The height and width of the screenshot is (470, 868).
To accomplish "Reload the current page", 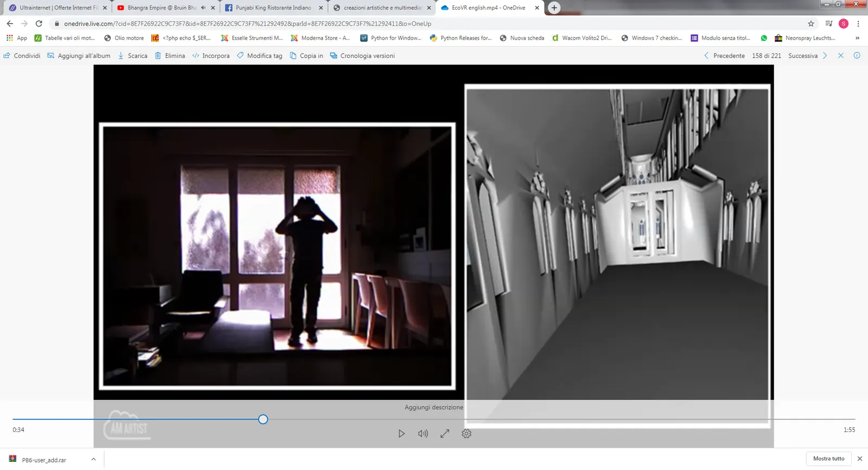I will click(39, 23).
